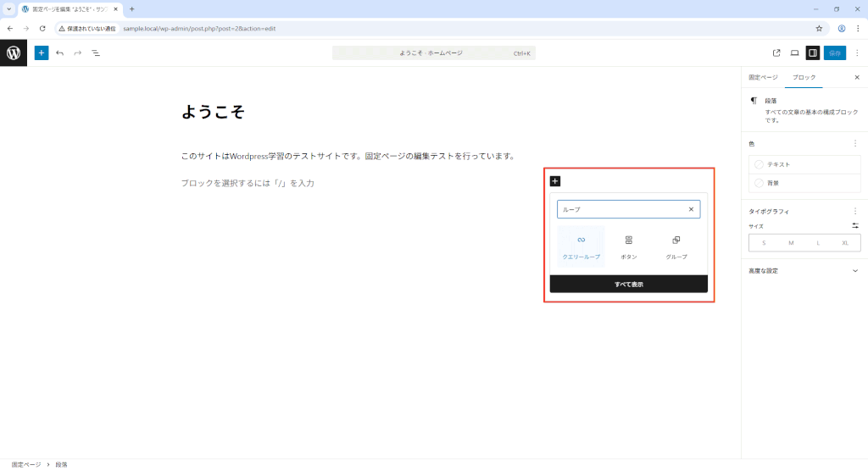Clear the block search field
868x470 pixels.
(691, 209)
